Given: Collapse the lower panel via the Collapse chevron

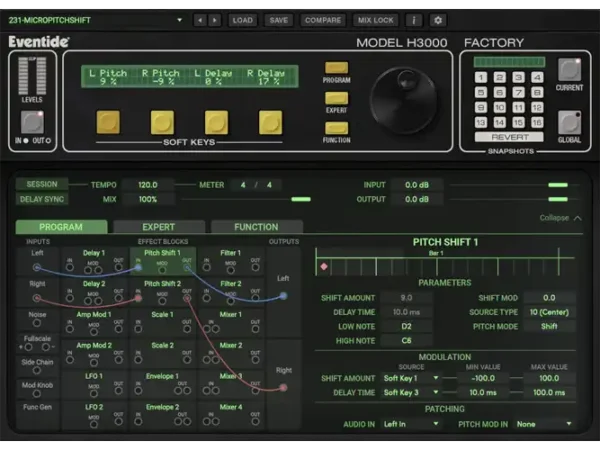Looking at the screenshot, I should pyautogui.click(x=577, y=218).
